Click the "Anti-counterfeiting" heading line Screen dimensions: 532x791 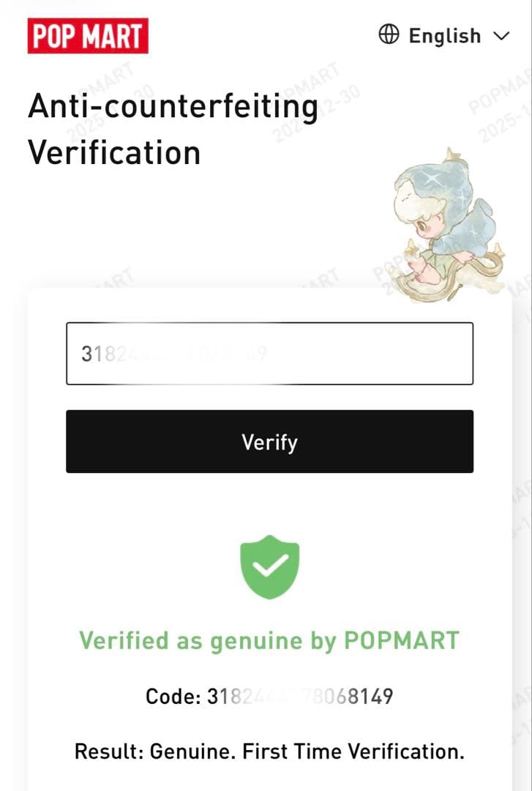pos(173,107)
